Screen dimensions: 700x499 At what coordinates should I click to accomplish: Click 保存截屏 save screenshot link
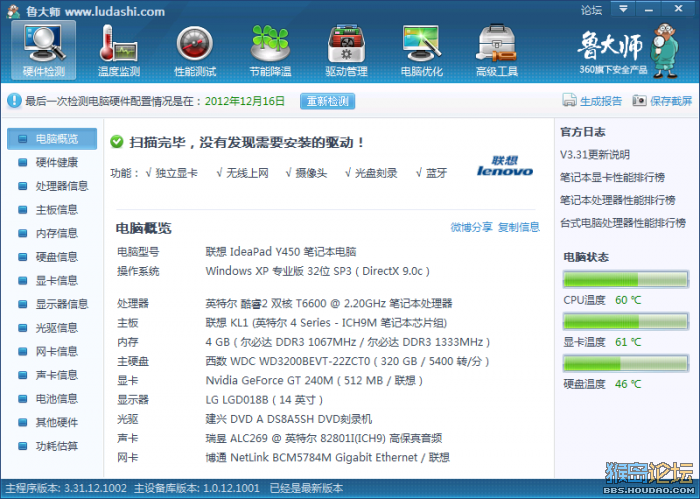pyautogui.click(x=671, y=101)
